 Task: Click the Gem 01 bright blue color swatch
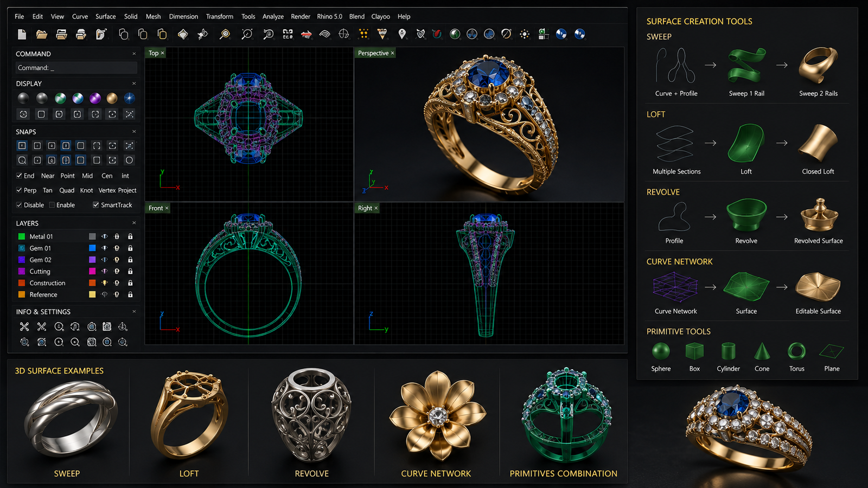(x=92, y=248)
